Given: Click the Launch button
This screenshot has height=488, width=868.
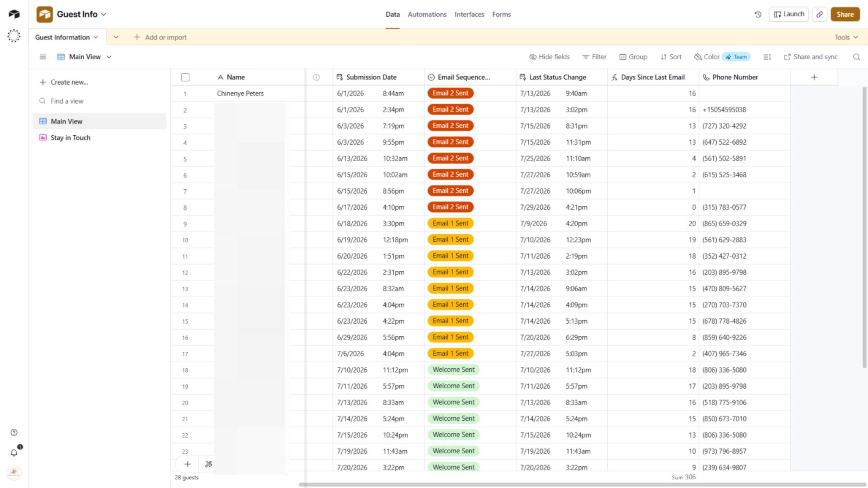Looking at the screenshot, I should tap(789, 15).
